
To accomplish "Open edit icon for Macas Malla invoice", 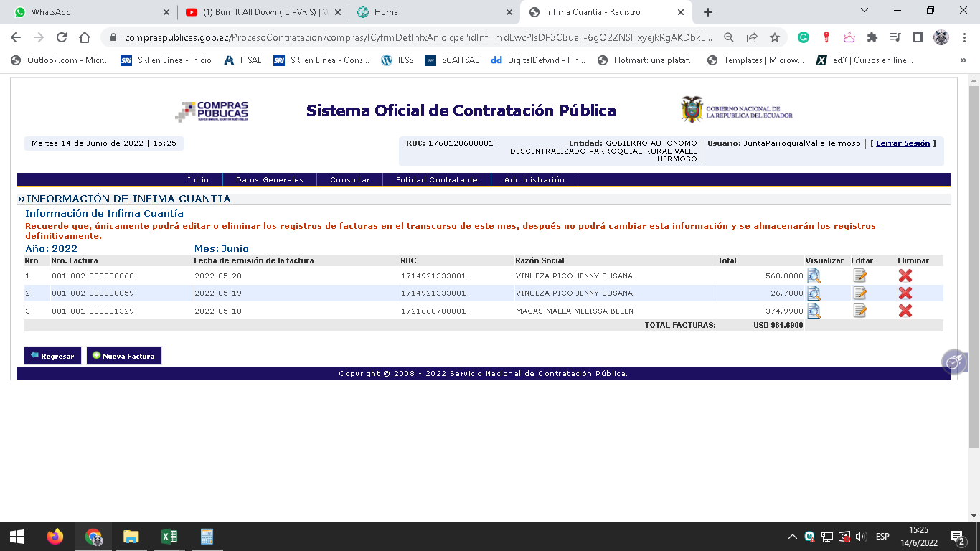I will [x=859, y=311].
